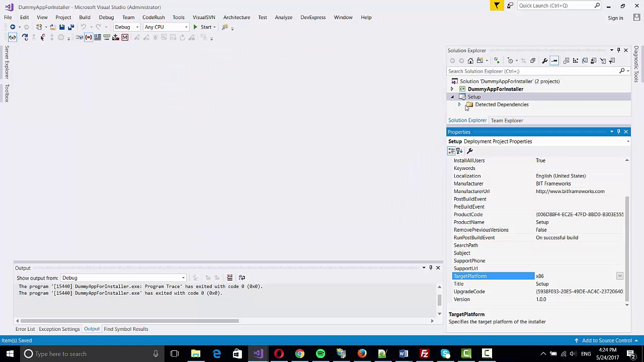Start debugging with the green Start button
Screen dimensions: 644x362
pos(203,27)
